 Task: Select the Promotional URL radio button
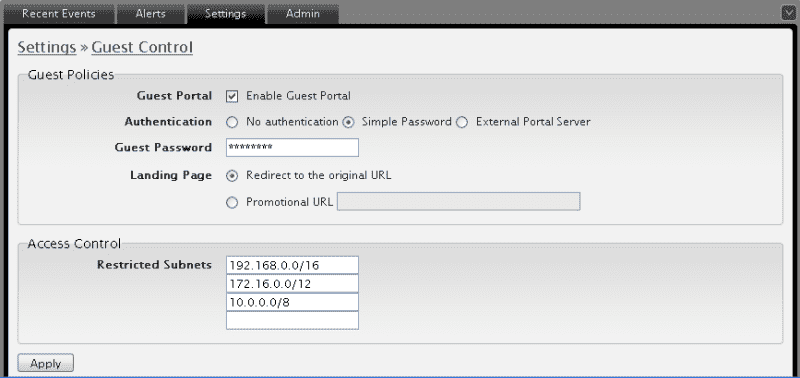tap(232, 203)
